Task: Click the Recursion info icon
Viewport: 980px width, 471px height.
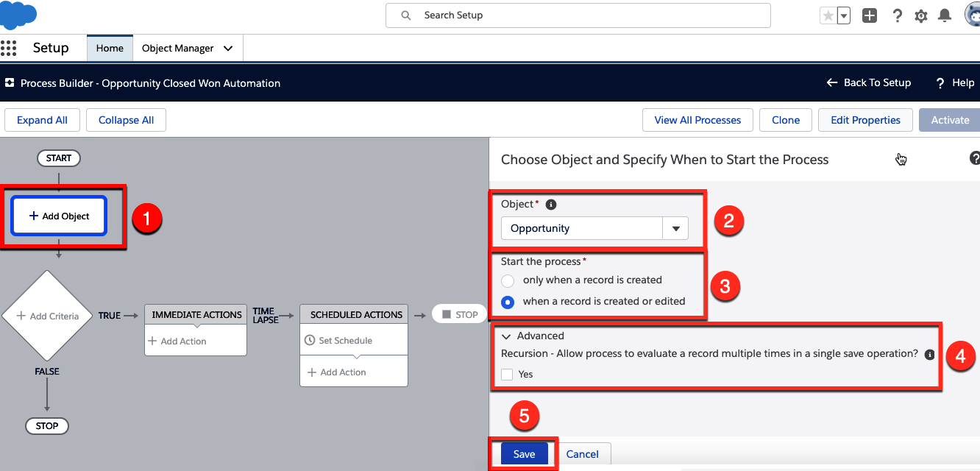Action: (x=929, y=354)
